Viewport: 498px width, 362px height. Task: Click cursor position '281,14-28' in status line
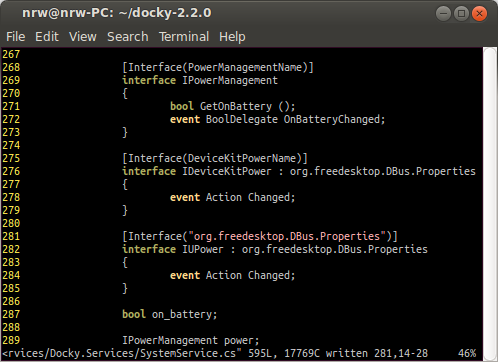tap(401, 353)
